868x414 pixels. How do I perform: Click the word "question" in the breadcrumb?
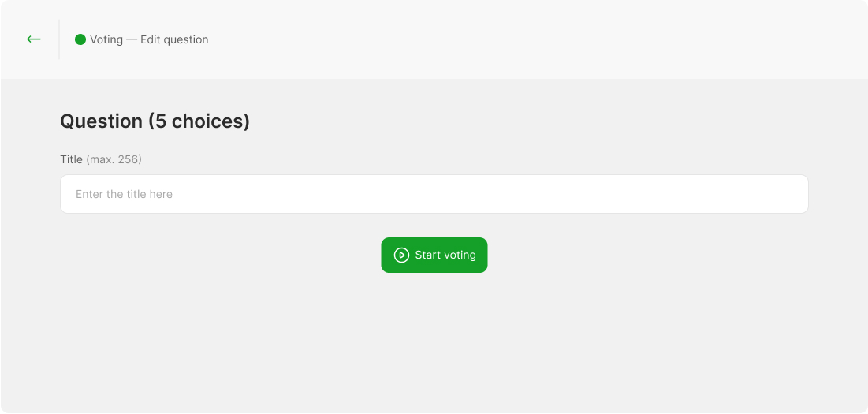185,39
